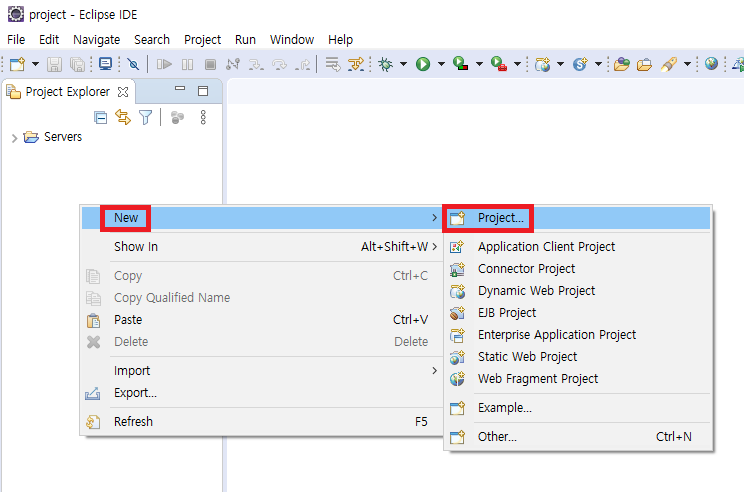This screenshot has width=744, height=492.
Task: Choose Paste in the context menu
Action: [x=261, y=320]
